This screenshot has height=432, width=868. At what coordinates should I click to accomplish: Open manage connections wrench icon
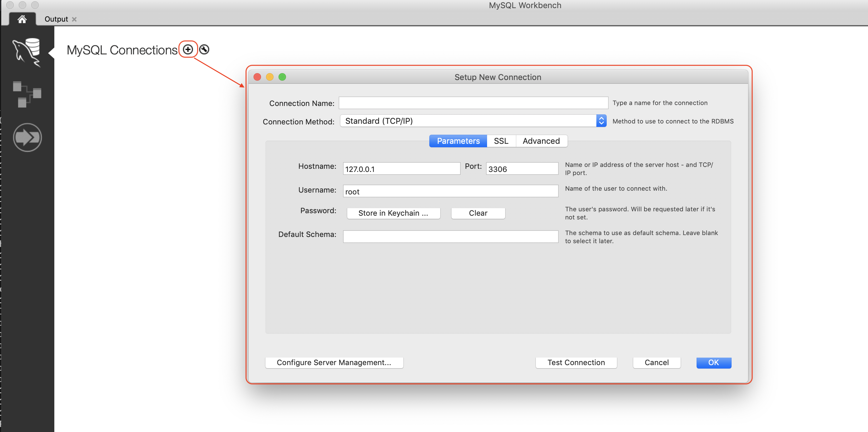(204, 50)
